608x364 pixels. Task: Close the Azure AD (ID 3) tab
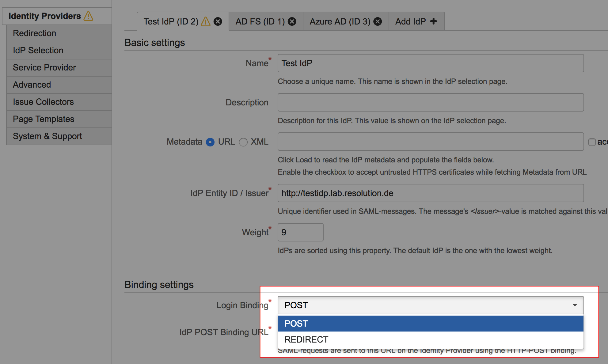(378, 21)
